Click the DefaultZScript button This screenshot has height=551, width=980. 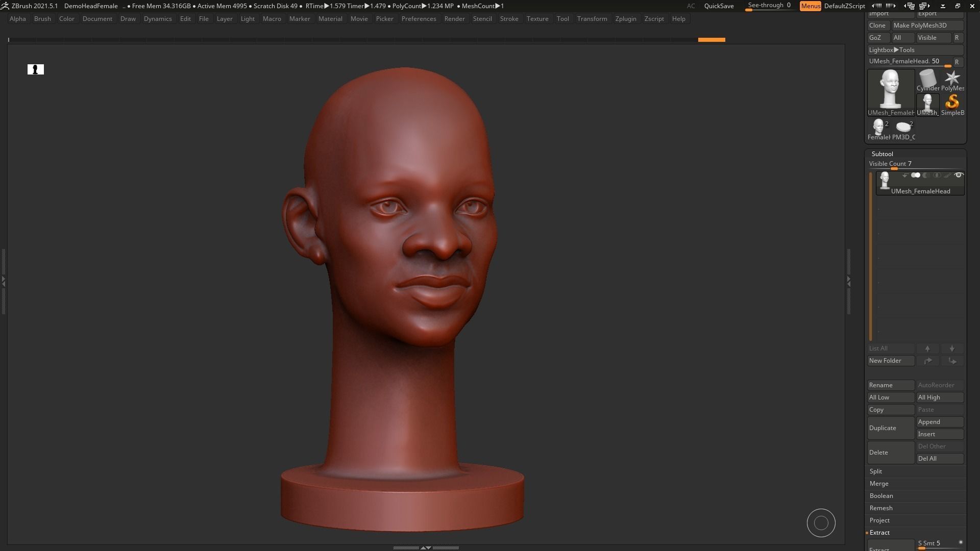pos(844,6)
